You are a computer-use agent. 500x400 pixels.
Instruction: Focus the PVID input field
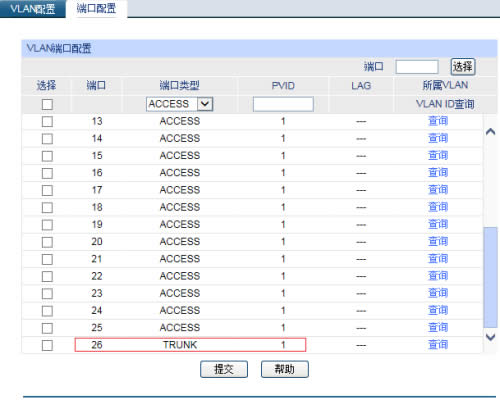pyautogui.click(x=283, y=104)
